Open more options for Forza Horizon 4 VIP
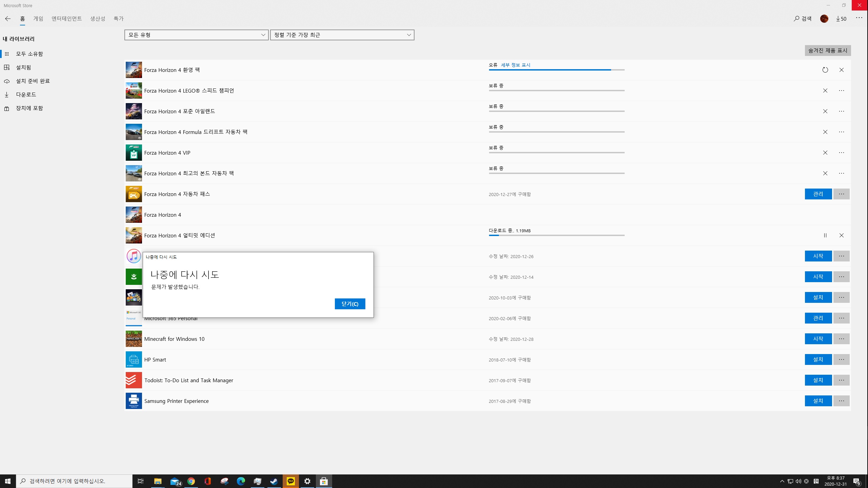Image resolution: width=868 pixels, height=488 pixels. pyautogui.click(x=841, y=153)
